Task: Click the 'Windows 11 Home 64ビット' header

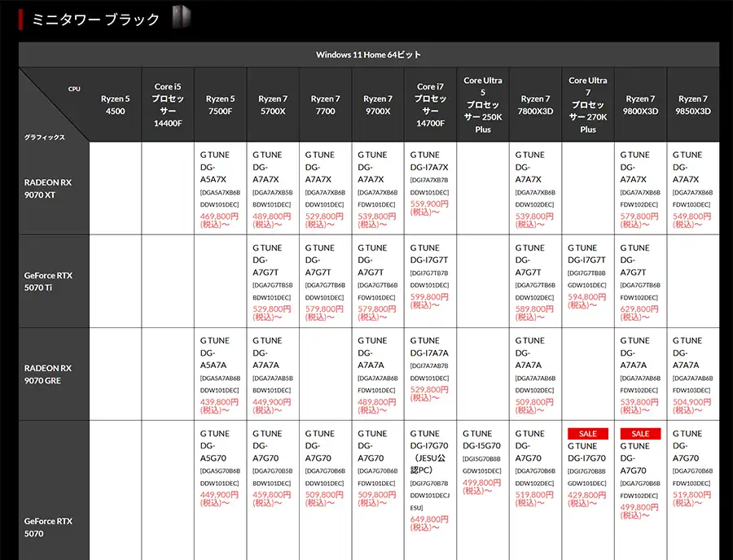Action: 368,55
